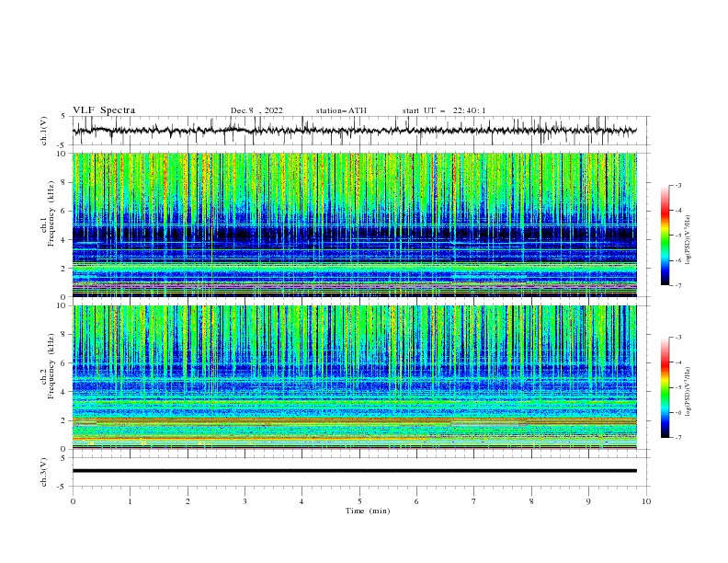Click the ch.2 spectrogram panel

[354, 377]
